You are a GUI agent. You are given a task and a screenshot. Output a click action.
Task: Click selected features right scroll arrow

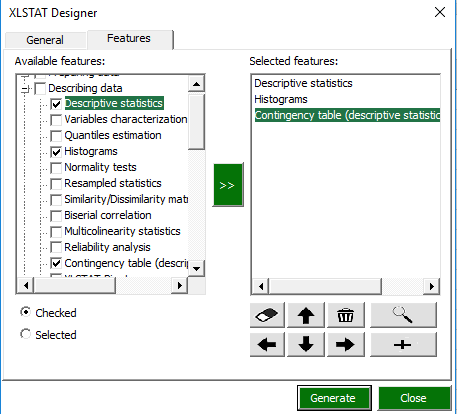[432, 286]
